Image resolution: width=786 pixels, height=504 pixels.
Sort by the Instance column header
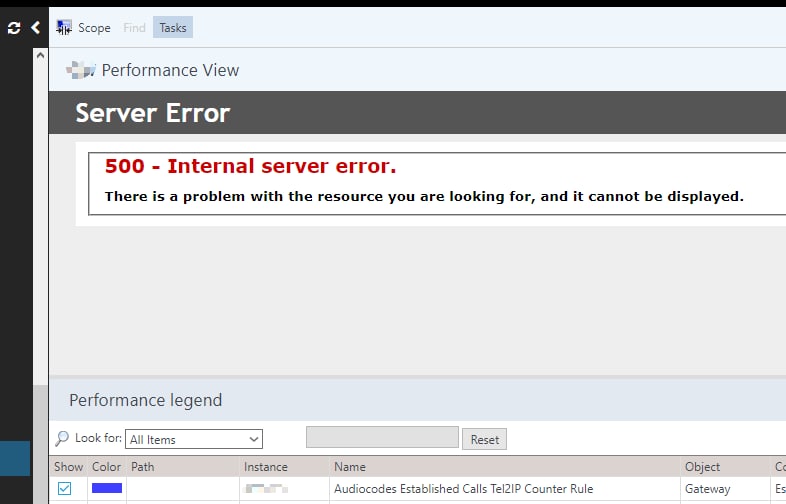pos(285,467)
